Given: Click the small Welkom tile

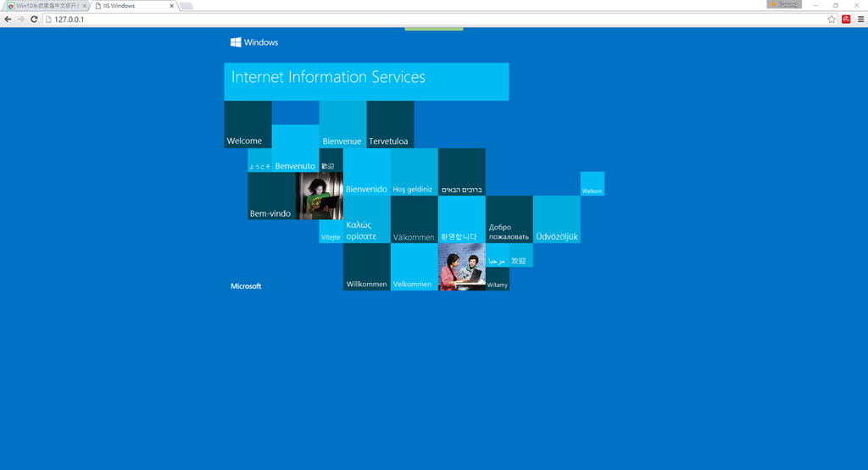Looking at the screenshot, I should [x=593, y=184].
